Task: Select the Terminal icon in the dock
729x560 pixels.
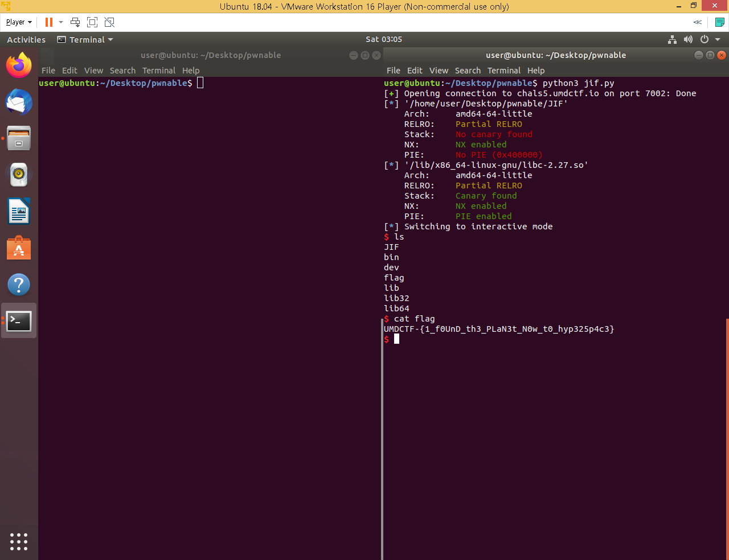Action: 19,321
